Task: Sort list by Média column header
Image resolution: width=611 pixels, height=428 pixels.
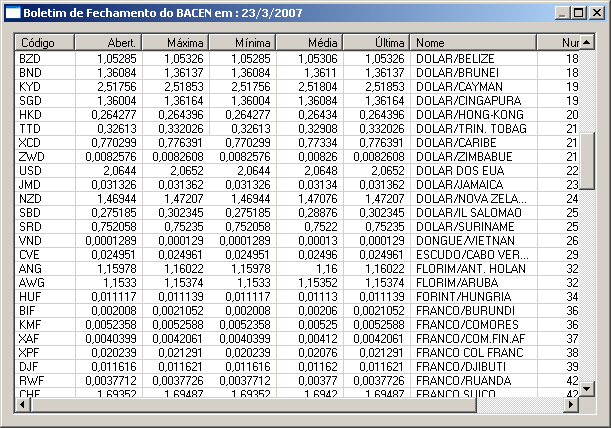Action: 309,43
